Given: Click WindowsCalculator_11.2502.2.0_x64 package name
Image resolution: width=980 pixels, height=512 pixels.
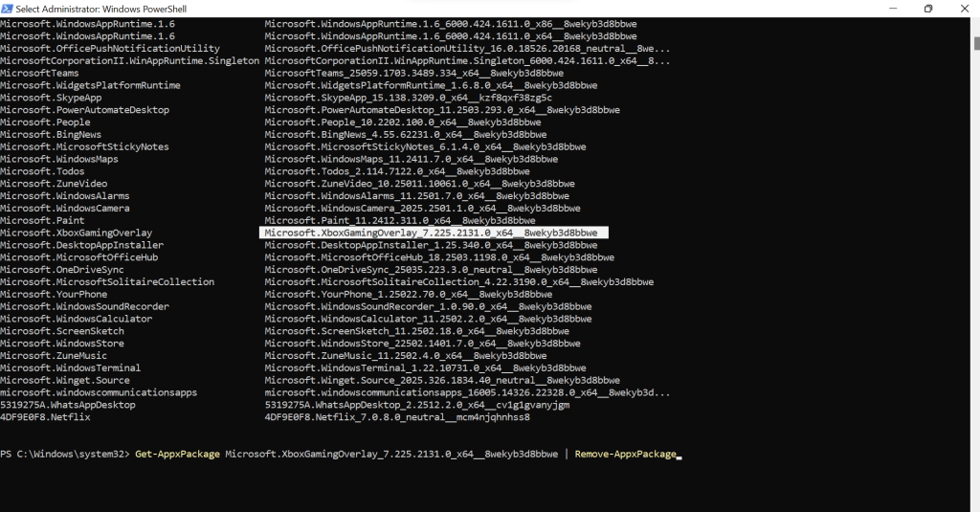Looking at the screenshot, I should (x=428, y=319).
